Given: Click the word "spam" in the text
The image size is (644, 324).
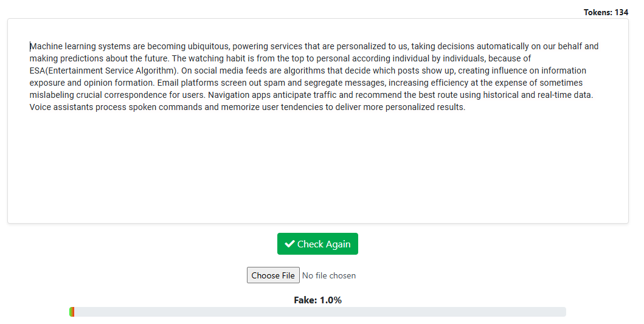Looking at the screenshot, I should point(274,83).
